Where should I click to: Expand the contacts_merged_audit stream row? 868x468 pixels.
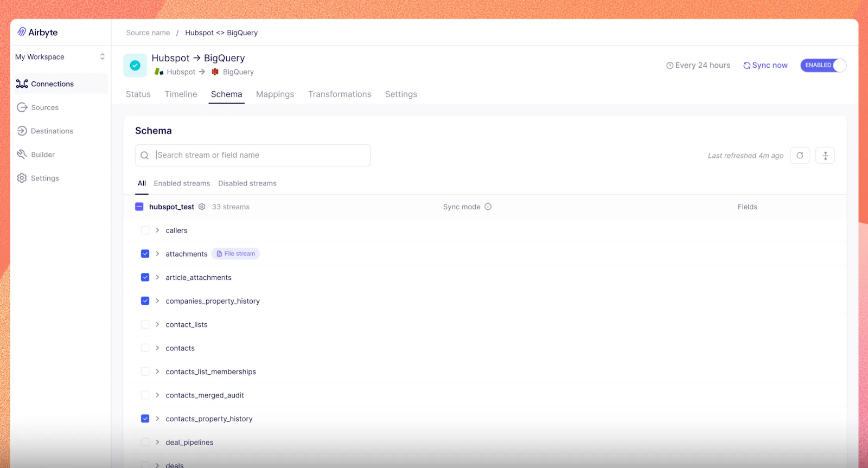[157, 395]
